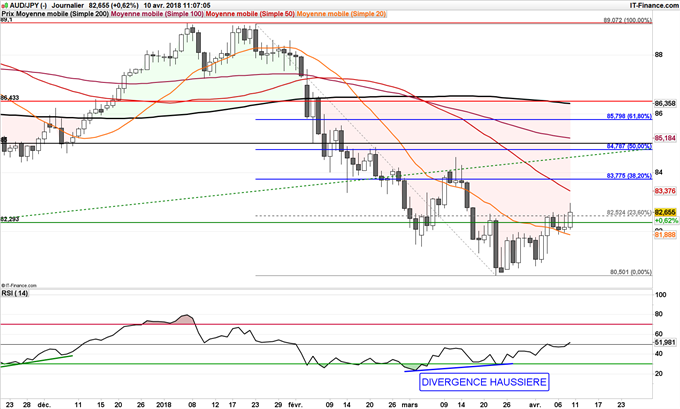Click the pink RSI overbought line
The width and height of the screenshot is (680, 409).
point(326,324)
